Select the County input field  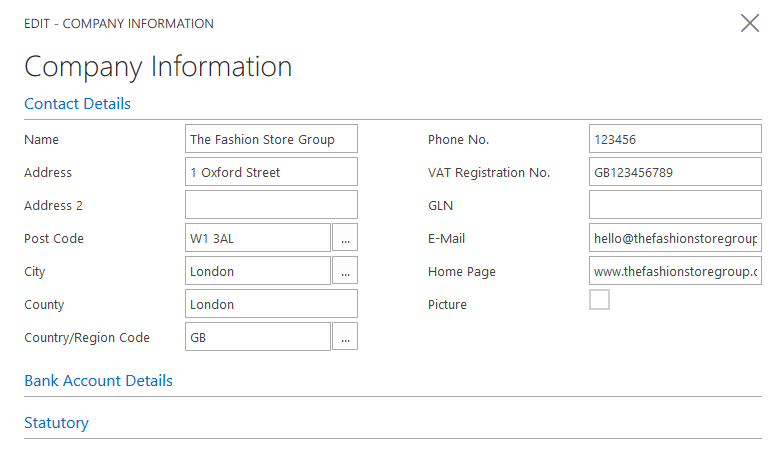point(271,304)
